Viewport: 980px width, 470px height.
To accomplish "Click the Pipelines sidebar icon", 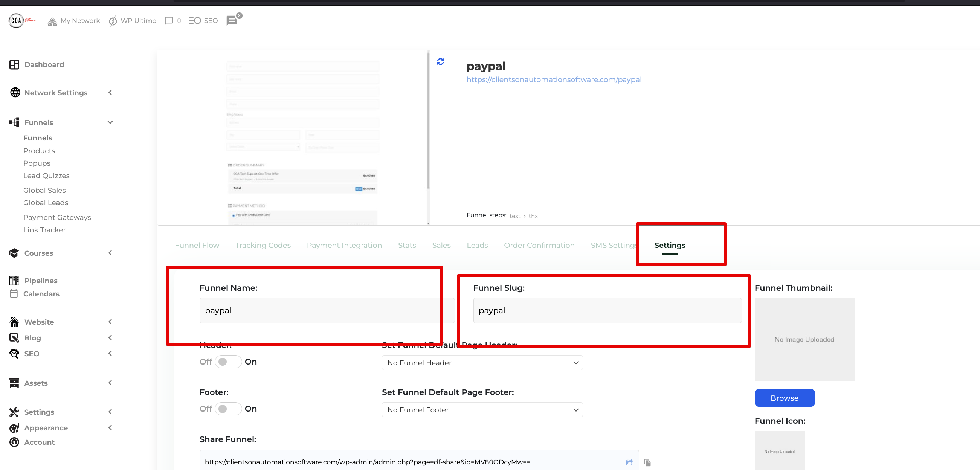I will click(14, 280).
